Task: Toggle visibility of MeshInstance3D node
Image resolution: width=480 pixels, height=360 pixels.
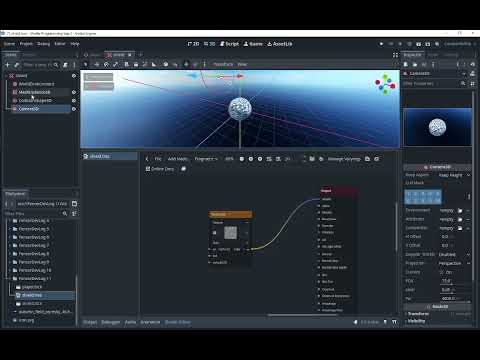Action: click(x=74, y=92)
